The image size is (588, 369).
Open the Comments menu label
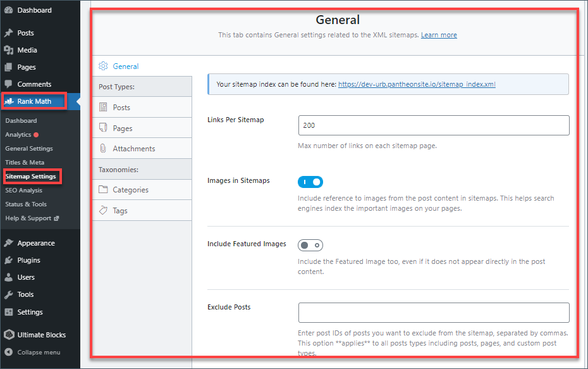pos(34,84)
